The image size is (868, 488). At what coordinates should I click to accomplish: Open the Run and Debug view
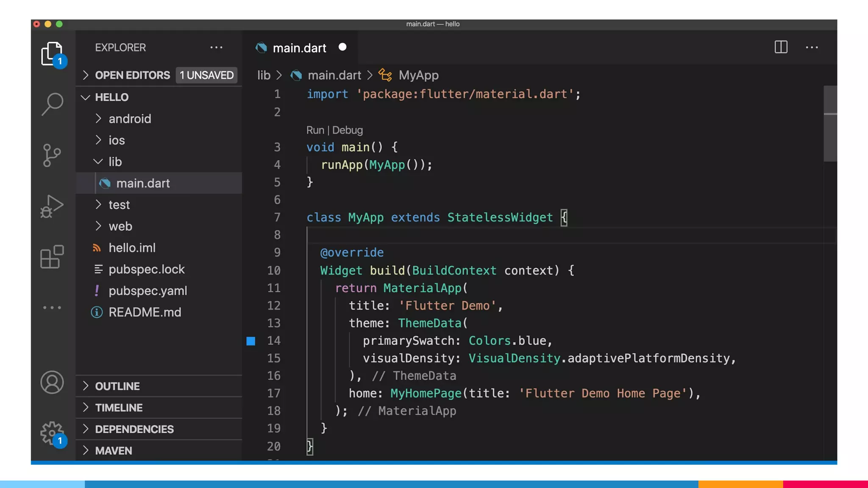point(53,206)
